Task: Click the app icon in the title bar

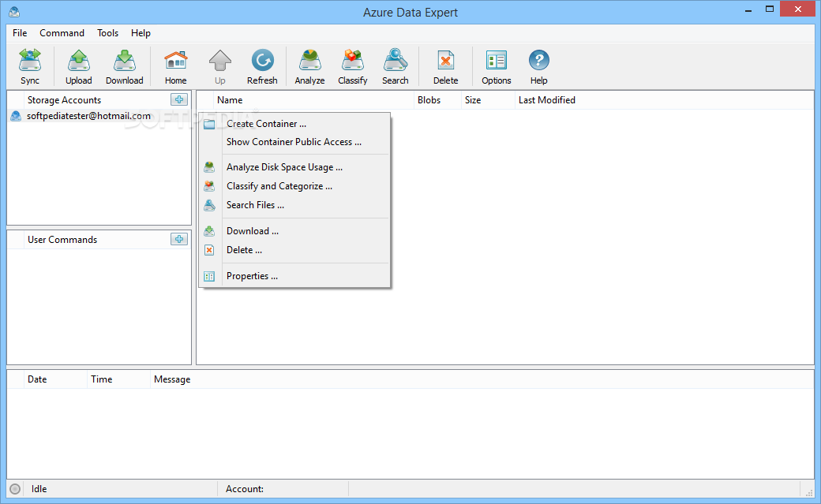Action: tap(15, 11)
